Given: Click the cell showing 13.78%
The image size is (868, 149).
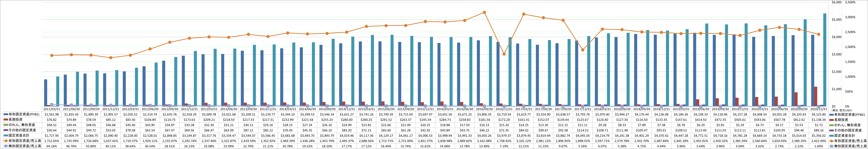Looking at the screenshot, I should click(x=465, y=146).
